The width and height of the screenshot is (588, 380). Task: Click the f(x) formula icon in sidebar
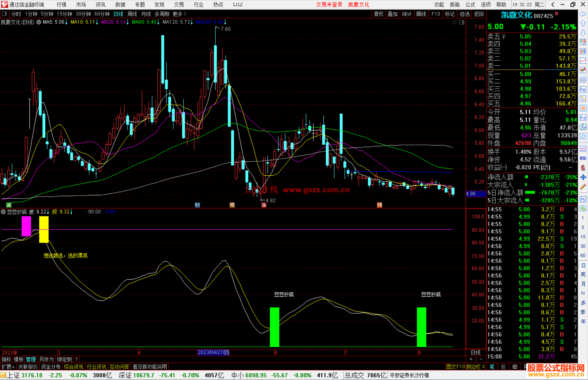(x=583, y=127)
